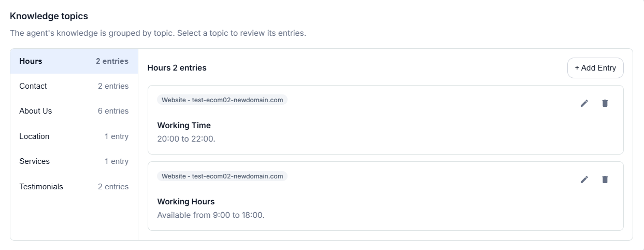Edit the Working Time entry pencil icon
Screen dimensions: 644x250
584,103
